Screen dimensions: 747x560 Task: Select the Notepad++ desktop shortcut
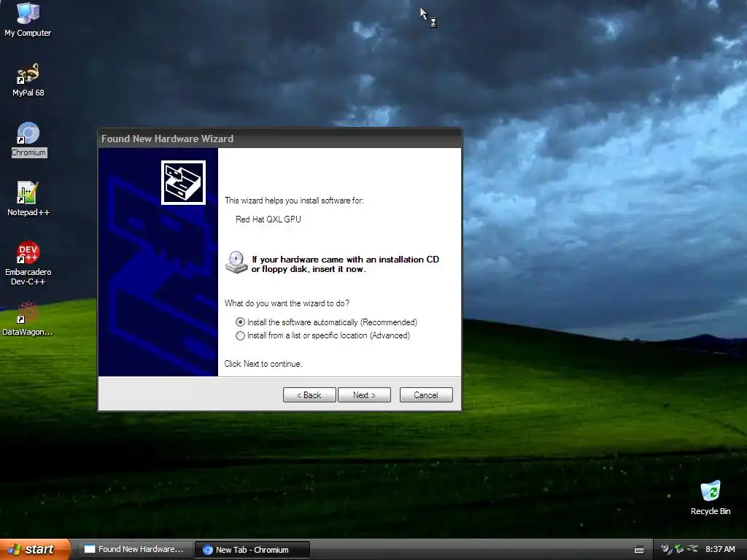[x=28, y=198]
